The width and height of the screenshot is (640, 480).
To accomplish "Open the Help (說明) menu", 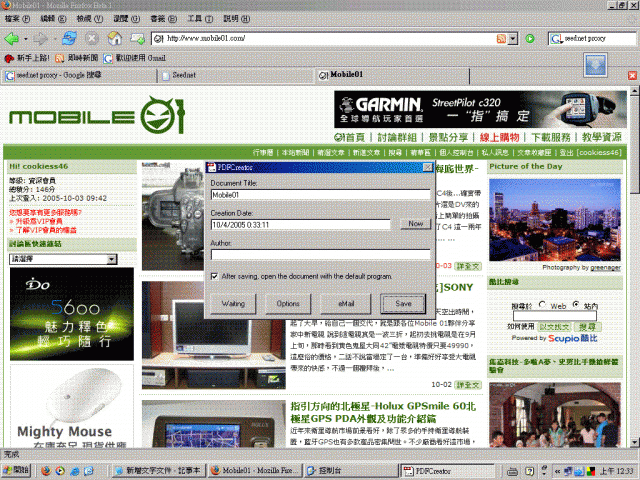I will 236,19.
